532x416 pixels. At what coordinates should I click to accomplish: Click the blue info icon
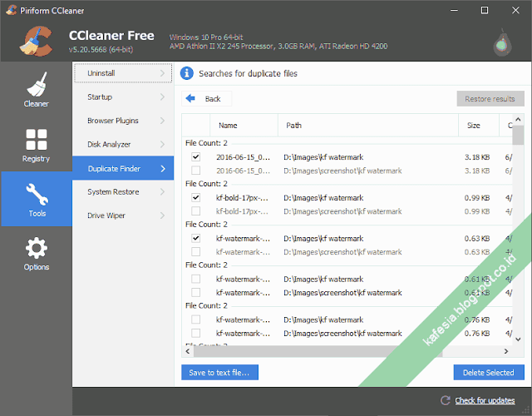[x=187, y=73]
